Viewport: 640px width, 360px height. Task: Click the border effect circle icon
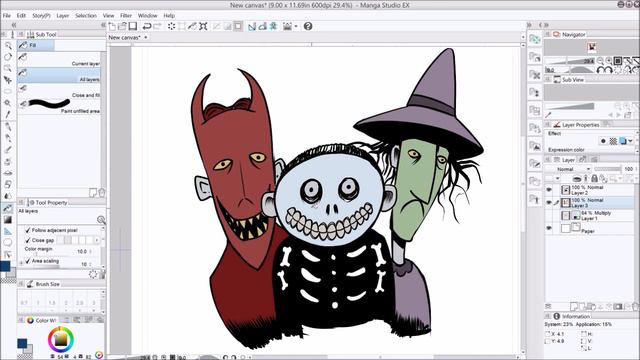click(x=603, y=141)
